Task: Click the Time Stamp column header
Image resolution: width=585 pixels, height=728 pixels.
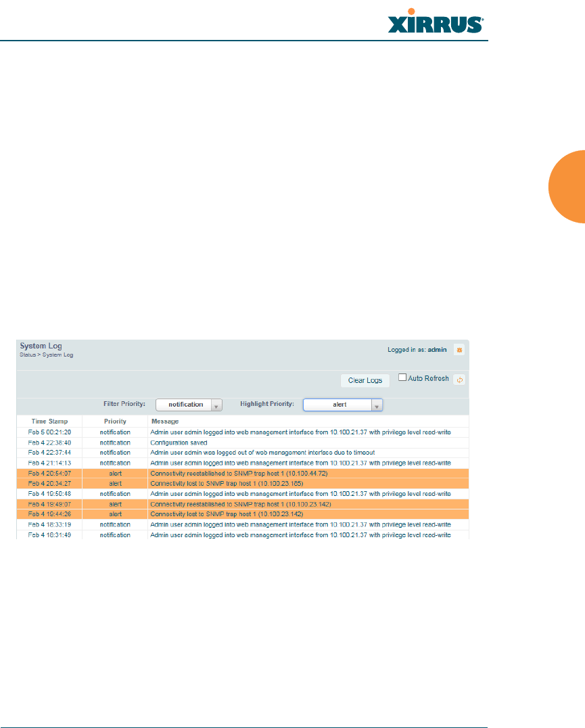Action: click(x=49, y=421)
